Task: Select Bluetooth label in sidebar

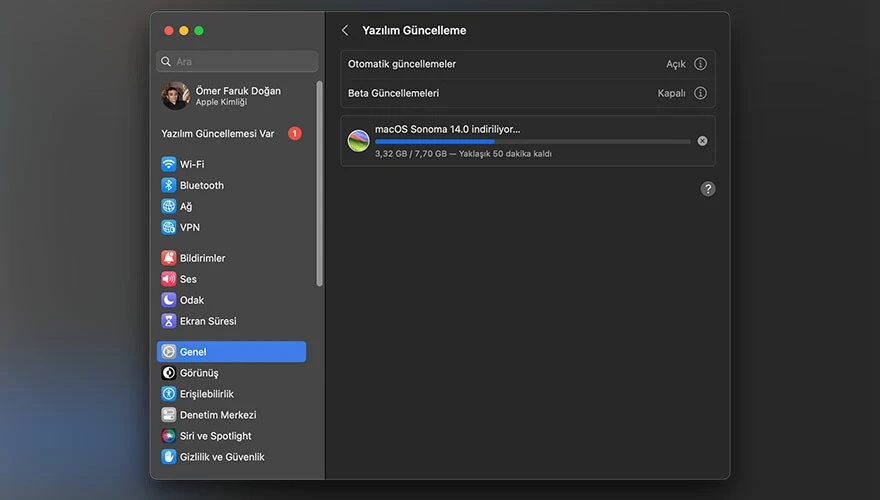Action: click(201, 185)
